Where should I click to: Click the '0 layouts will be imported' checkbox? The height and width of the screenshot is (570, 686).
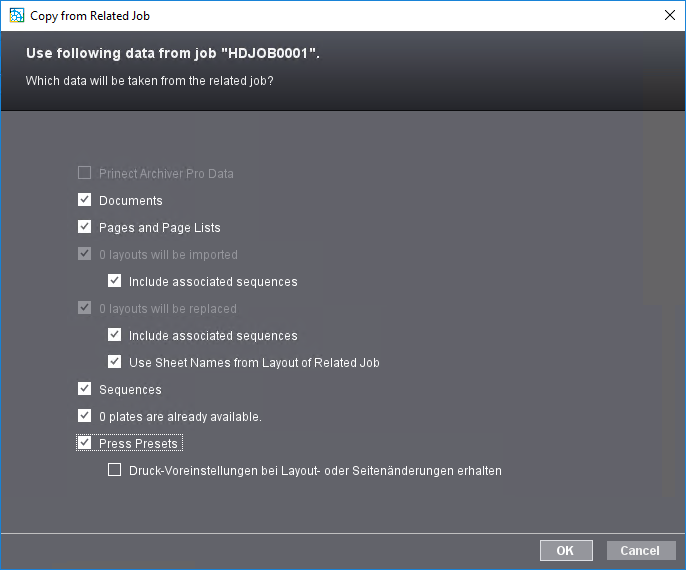84,254
